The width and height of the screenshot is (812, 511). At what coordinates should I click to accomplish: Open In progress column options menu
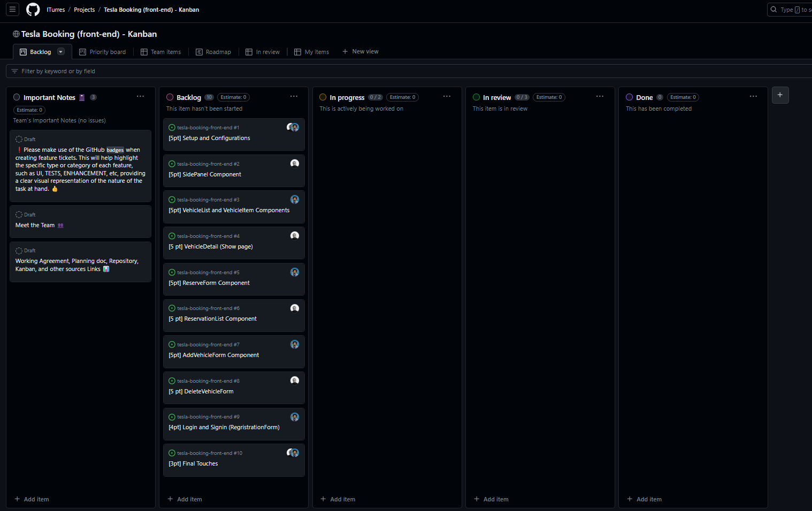click(447, 97)
